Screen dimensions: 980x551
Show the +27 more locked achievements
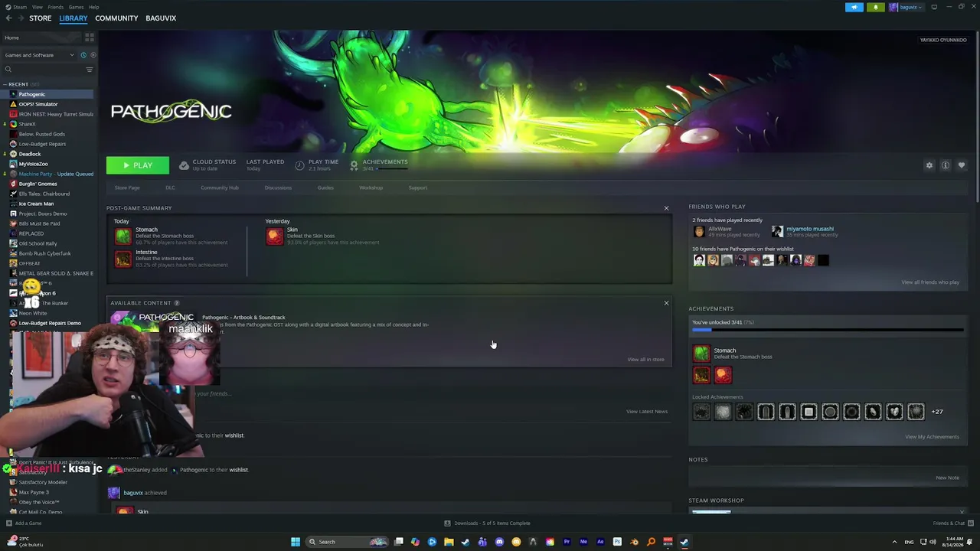[x=937, y=412]
